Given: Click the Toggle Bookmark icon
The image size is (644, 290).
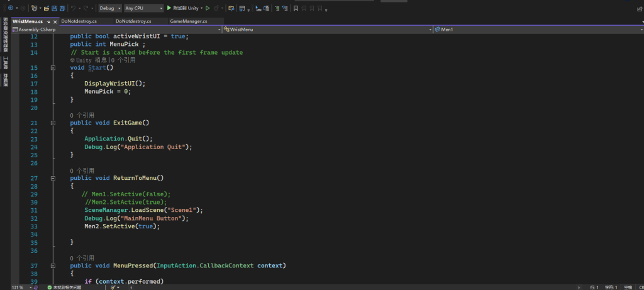Looking at the screenshot, I should (x=296, y=8).
